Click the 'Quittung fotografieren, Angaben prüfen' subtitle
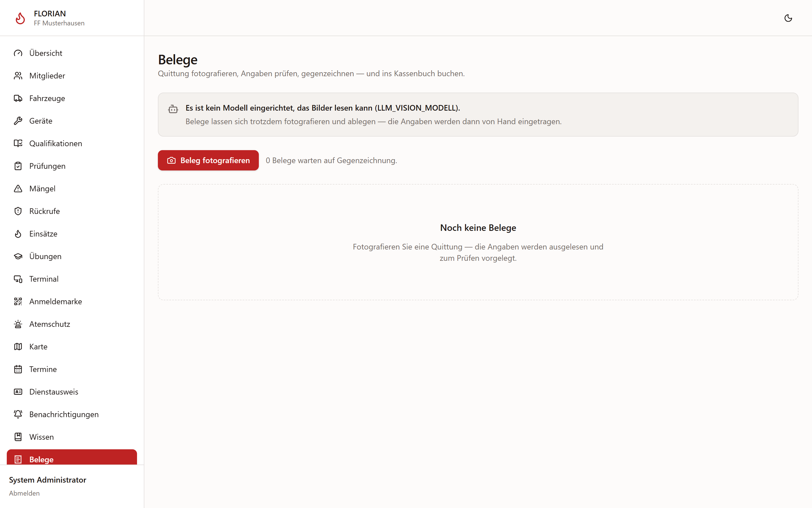The image size is (812, 508). pyautogui.click(x=311, y=74)
